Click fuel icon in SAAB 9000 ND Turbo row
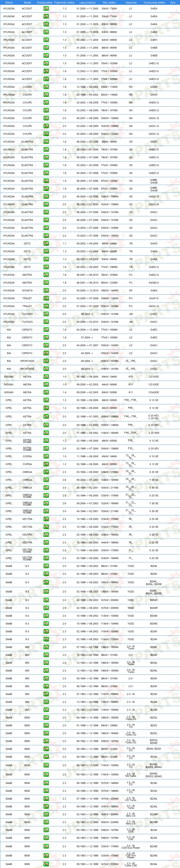The image size is (180, 868). point(46,774)
